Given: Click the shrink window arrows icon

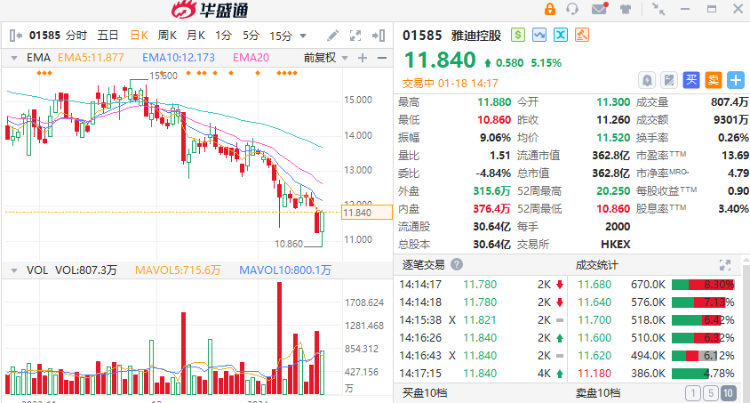Looking at the screenshot, I should coord(659,9).
